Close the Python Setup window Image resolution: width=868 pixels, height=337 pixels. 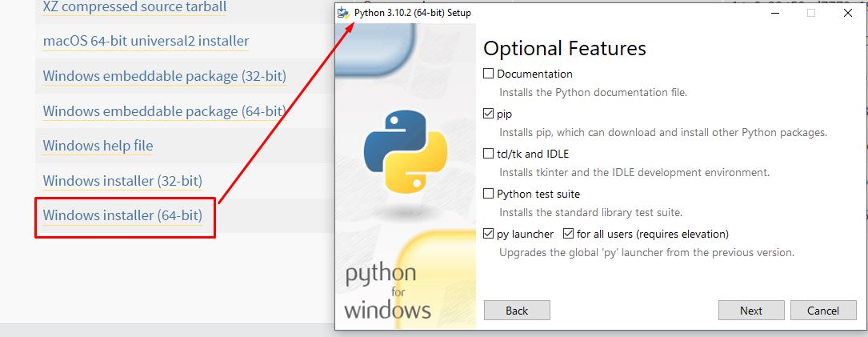[x=848, y=13]
